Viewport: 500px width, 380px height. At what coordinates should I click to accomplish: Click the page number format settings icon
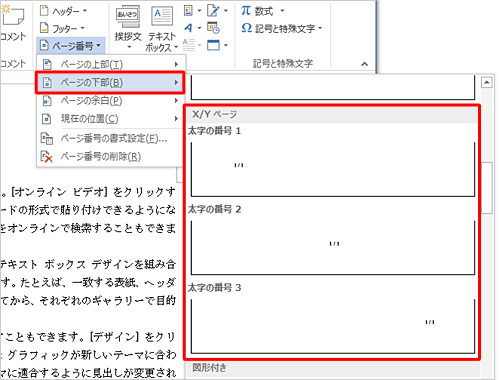[46, 138]
